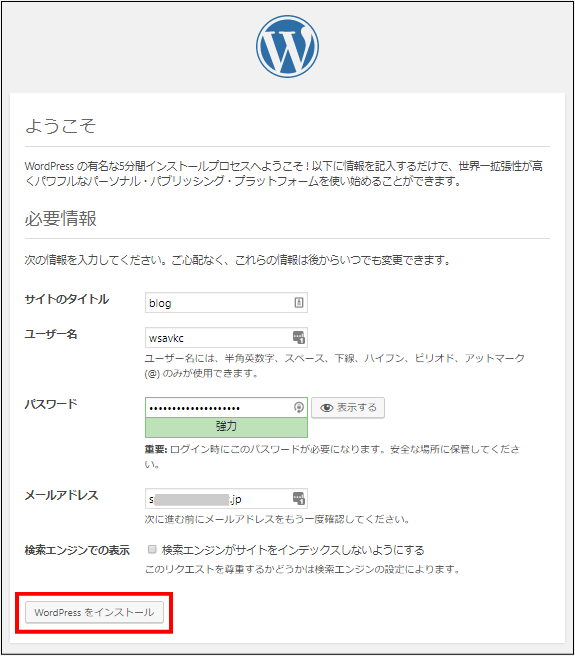The width and height of the screenshot is (575, 656).
Task: Click the password manager icon in email field
Action: (298, 498)
